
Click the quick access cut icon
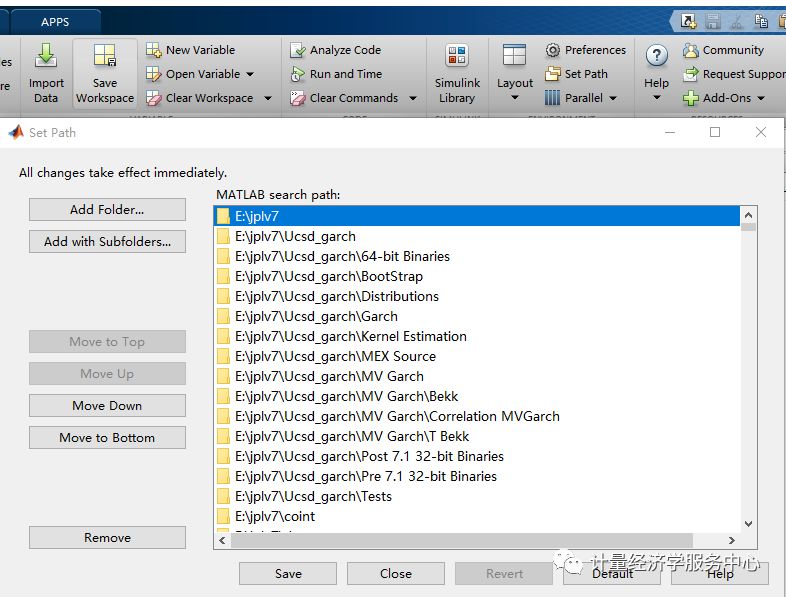[x=736, y=21]
